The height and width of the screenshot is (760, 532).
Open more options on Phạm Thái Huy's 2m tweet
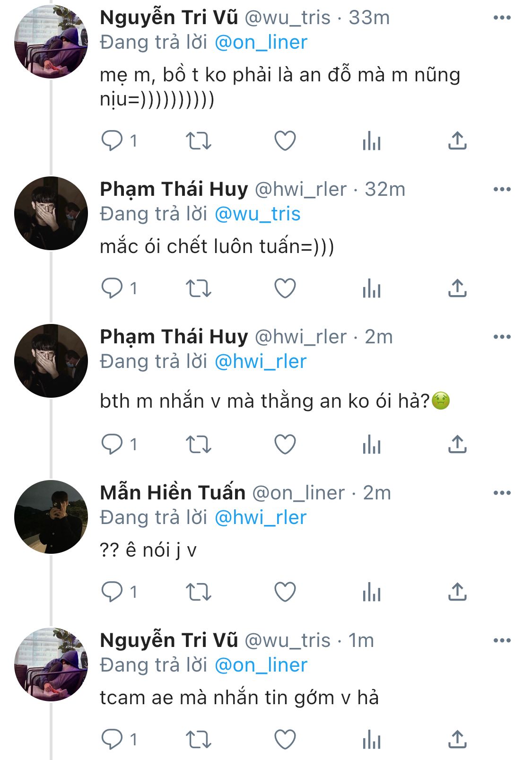pos(502,337)
